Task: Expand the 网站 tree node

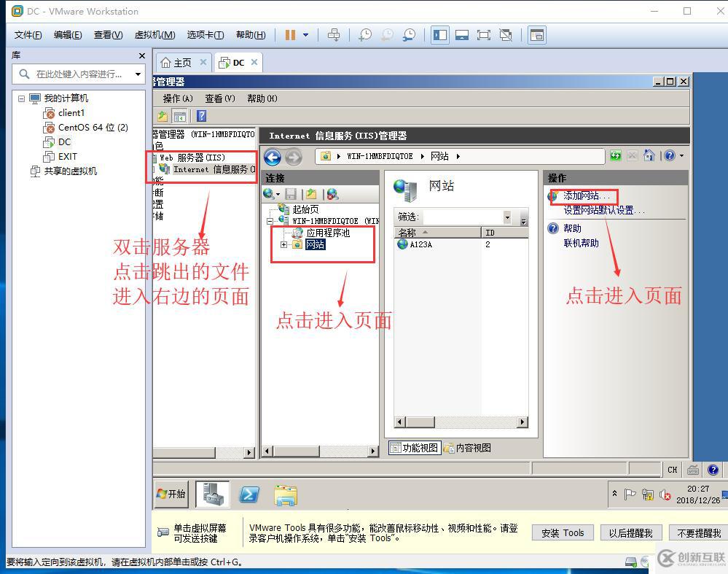Action: 283,244
